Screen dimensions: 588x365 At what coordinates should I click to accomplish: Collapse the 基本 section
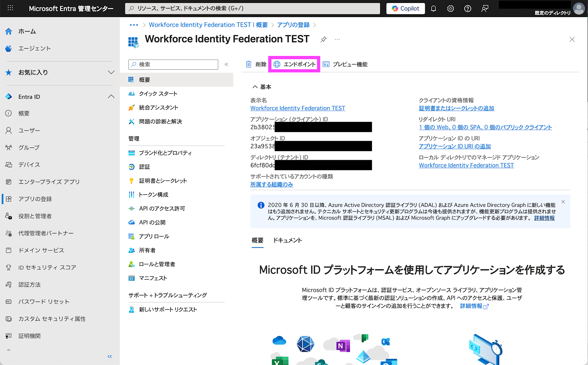(x=262, y=87)
